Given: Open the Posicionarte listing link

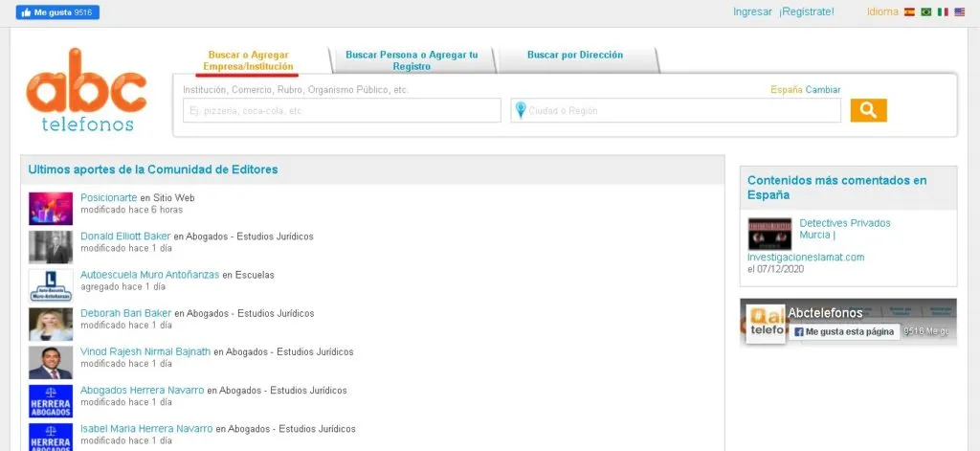Looking at the screenshot, I should coord(109,197).
